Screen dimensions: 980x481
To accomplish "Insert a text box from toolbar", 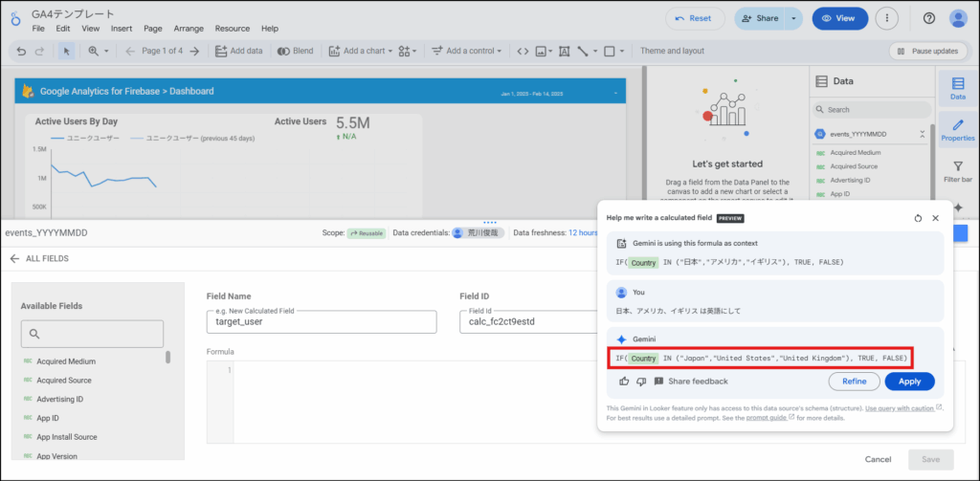I will tap(564, 52).
